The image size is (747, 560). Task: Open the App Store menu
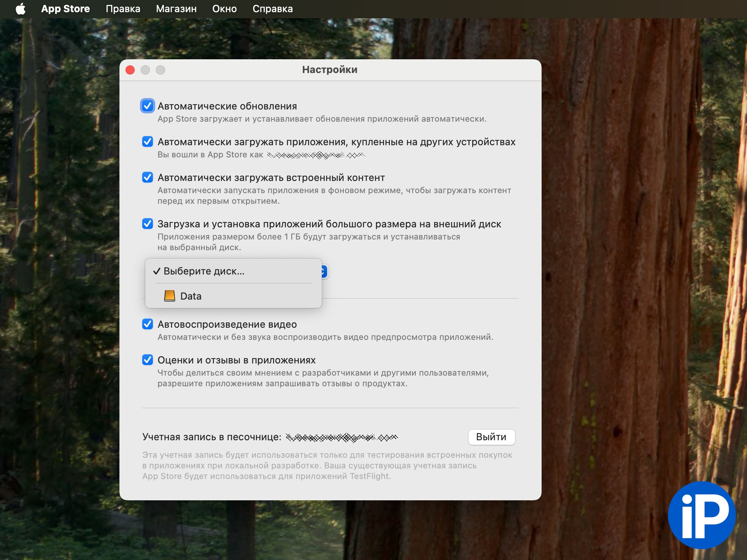(x=65, y=9)
